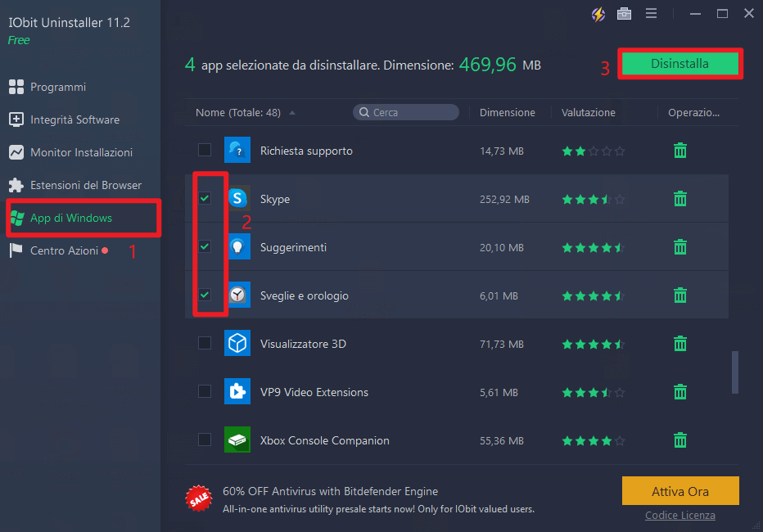This screenshot has width=763, height=532.
Task: Click the green Disinstalla button
Action: (x=679, y=64)
